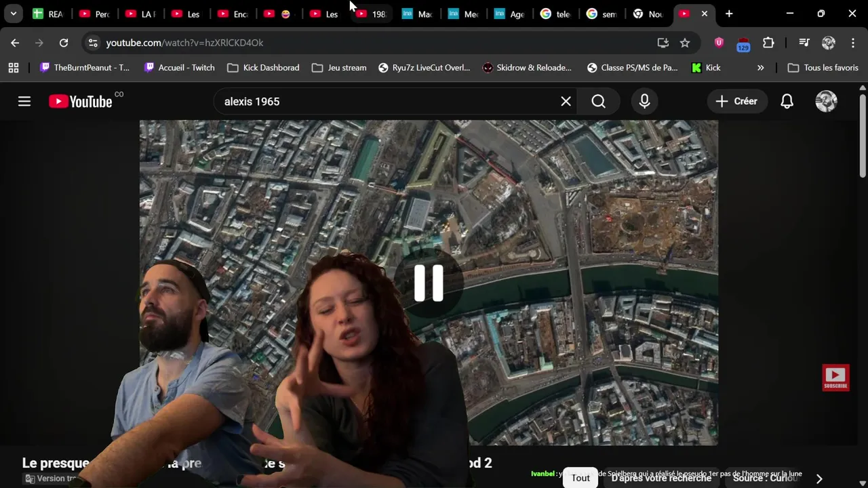Pause the video with the center pause button

(x=429, y=283)
